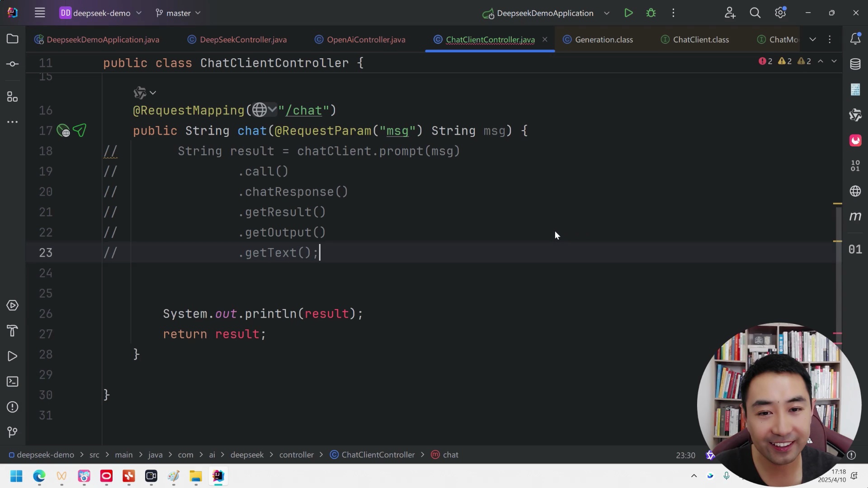Image resolution: width=868 pixels, height=488 pixels.
Task: Open the Project tool window folder icon
Action: (13, 39)
